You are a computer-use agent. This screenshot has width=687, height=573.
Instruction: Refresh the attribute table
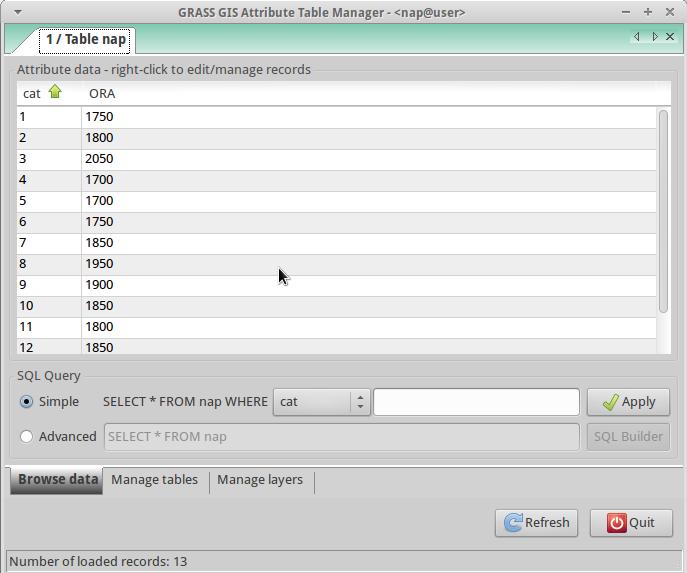point(536,523)
